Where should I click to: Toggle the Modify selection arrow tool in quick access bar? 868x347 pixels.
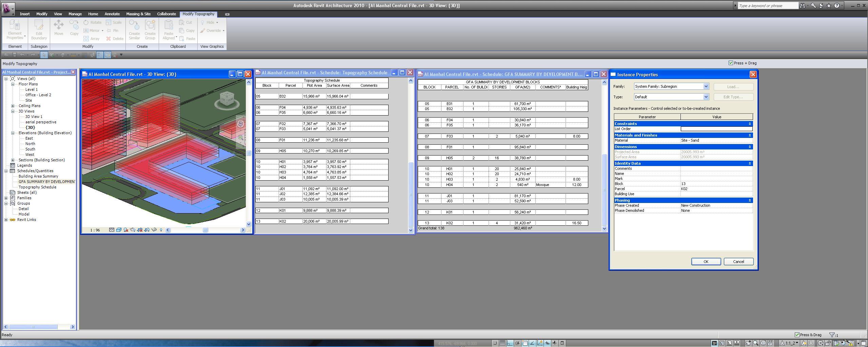(44, 55)
